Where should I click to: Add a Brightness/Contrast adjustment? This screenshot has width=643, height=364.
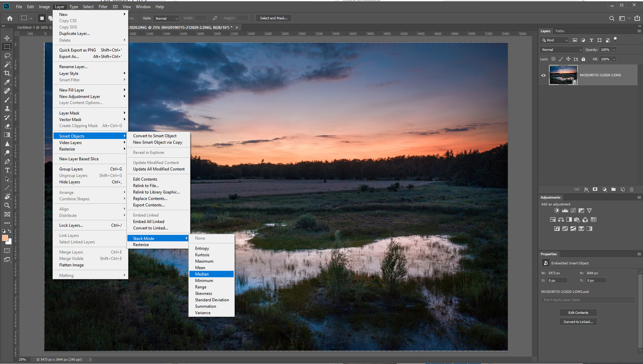(556, 211)
